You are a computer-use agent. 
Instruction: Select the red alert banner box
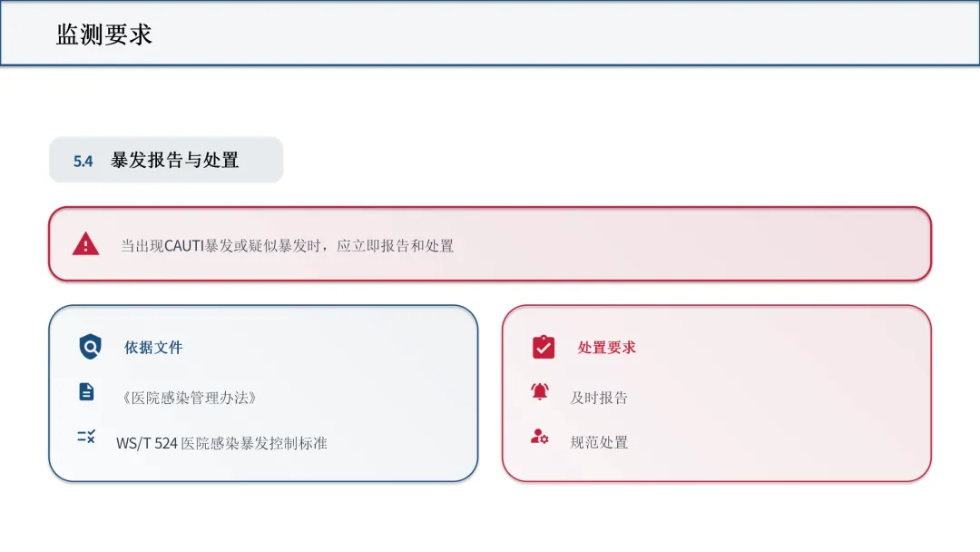[490, 244]
